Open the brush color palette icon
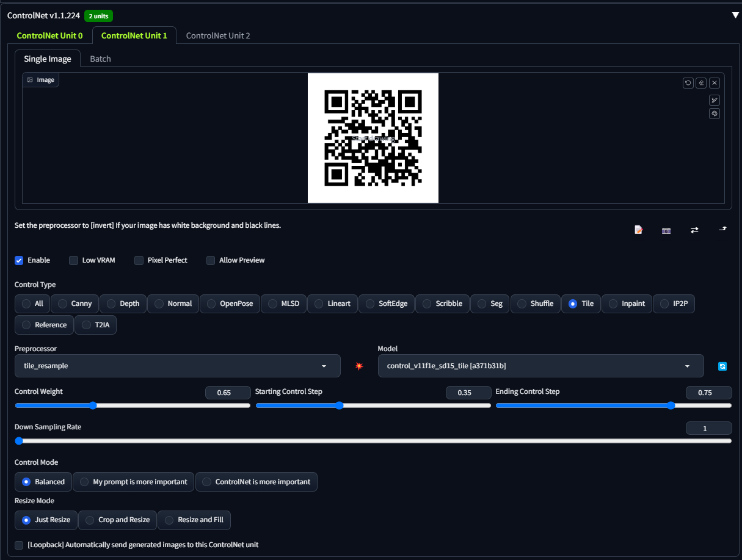The width and height of the screenshot is (742, 560). coord(715,113)
